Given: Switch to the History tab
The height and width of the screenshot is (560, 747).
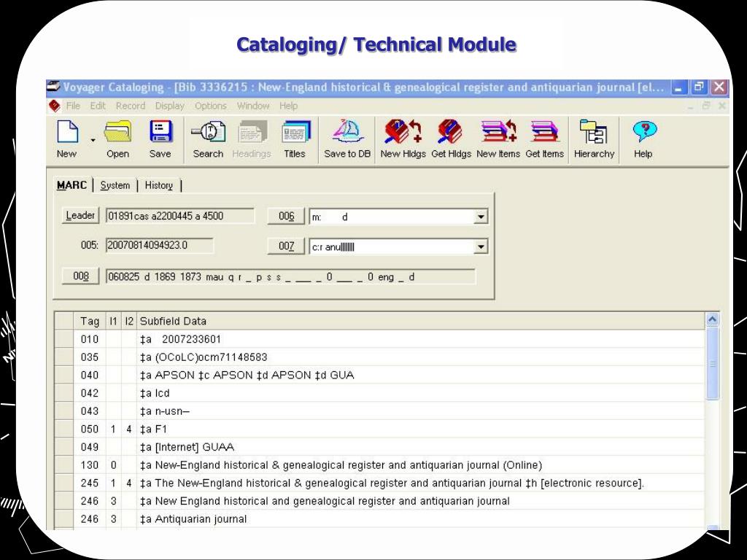Looking at the screenshot, I should [x=158, y=185].
